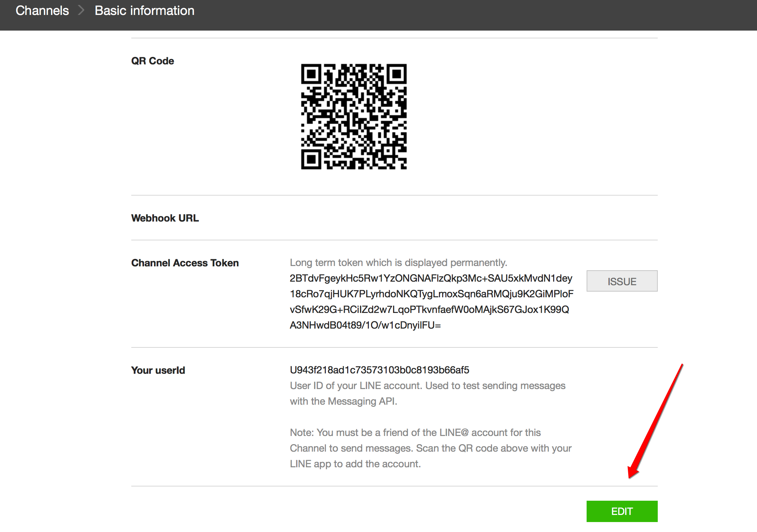Screen dimensions: 757x532
Task: Click the Your userId label
Action: [158, 370]
